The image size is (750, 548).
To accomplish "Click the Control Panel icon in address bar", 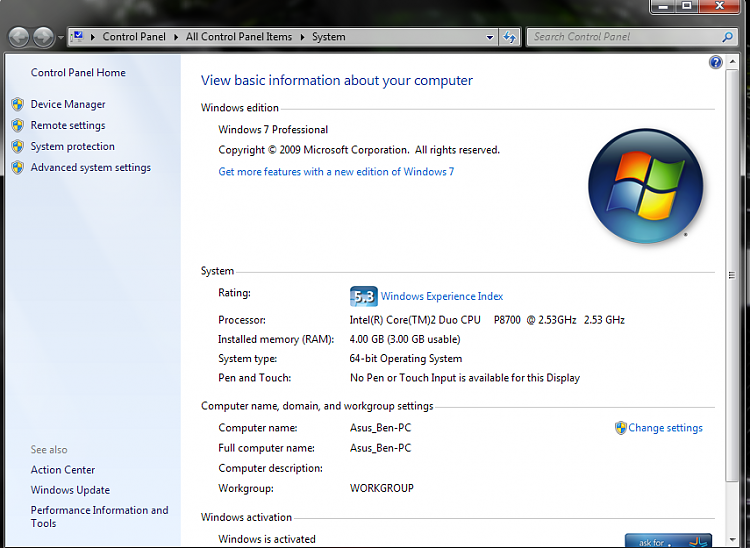I will tap(77, 37).
